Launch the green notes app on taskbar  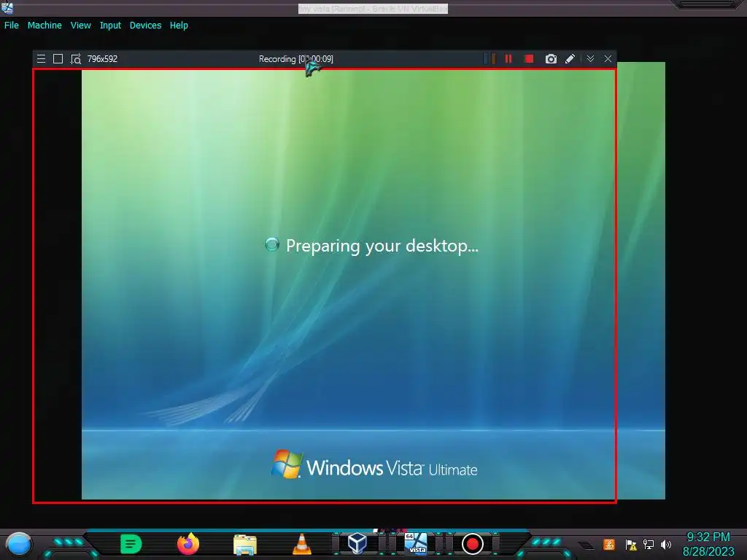click(x=131, y=544)
